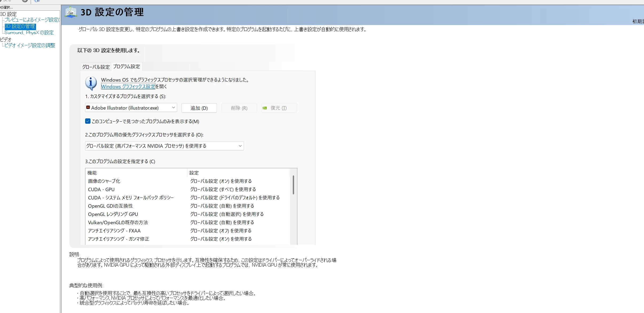Switch to the グローバル設定 tab

click(96, 67)
